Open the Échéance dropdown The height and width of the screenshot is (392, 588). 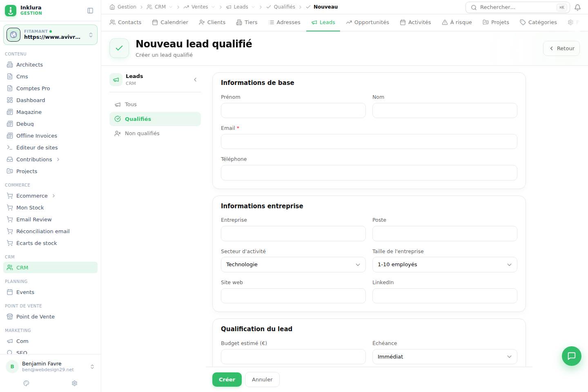pyautogui.click(x=445, y=356)
